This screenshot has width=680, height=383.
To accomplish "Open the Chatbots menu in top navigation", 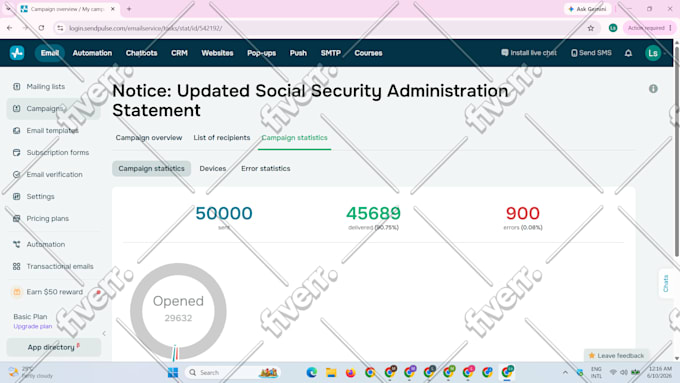I will [141, 53].
